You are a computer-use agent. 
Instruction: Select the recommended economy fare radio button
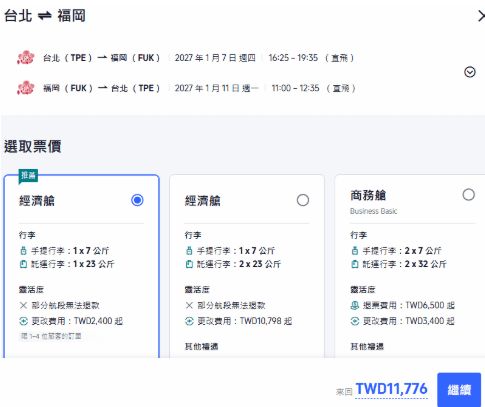137,200
